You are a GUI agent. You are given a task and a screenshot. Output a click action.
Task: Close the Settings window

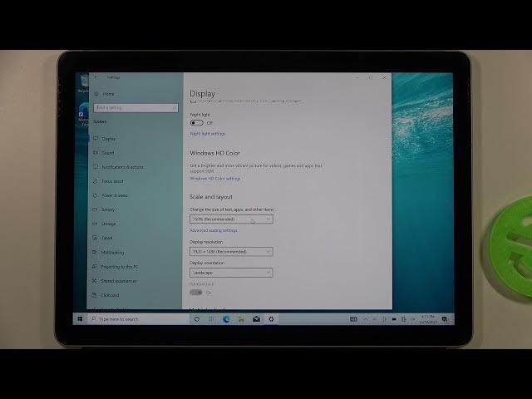point(384,77)
